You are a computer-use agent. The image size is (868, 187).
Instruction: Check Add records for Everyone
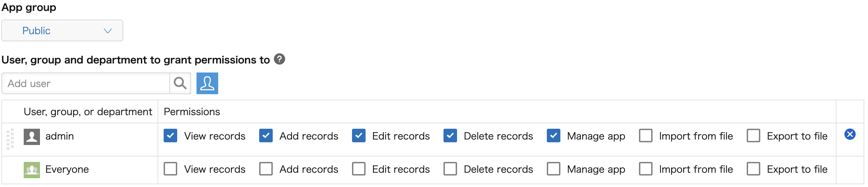click(266, 169)
